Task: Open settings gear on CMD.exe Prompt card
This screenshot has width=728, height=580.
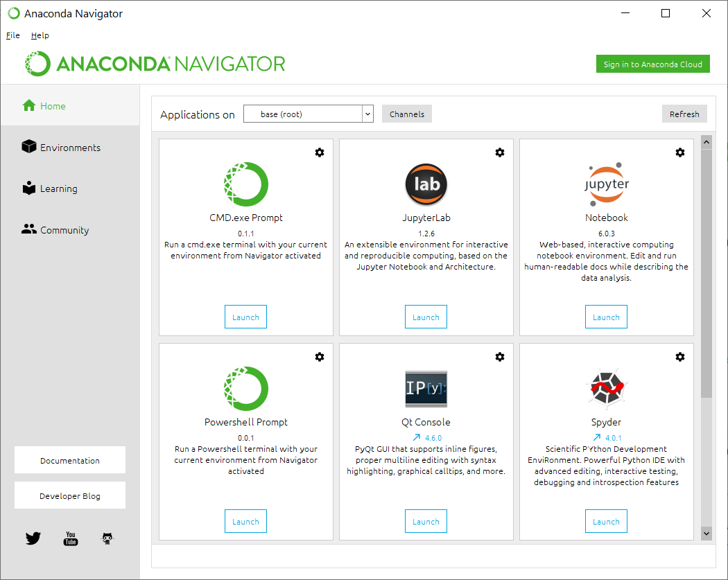Action: pyautogui.click(x=320, y=152)
